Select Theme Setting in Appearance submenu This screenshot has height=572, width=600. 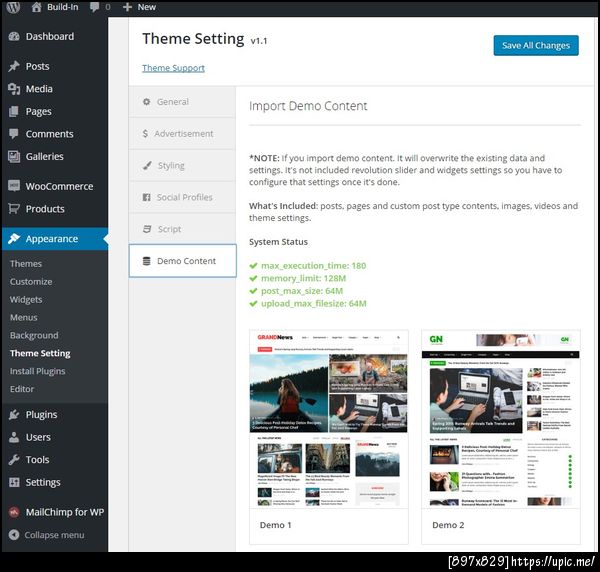coord(40,353)
